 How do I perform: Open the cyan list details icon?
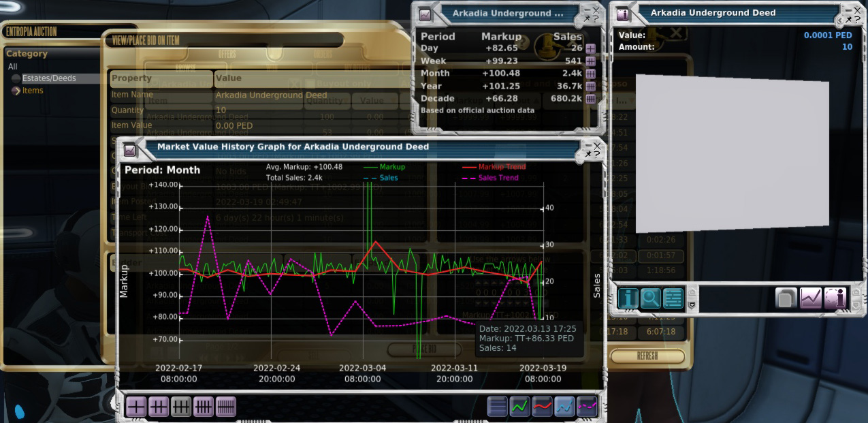pyautogui.click(x=673, y=298)
